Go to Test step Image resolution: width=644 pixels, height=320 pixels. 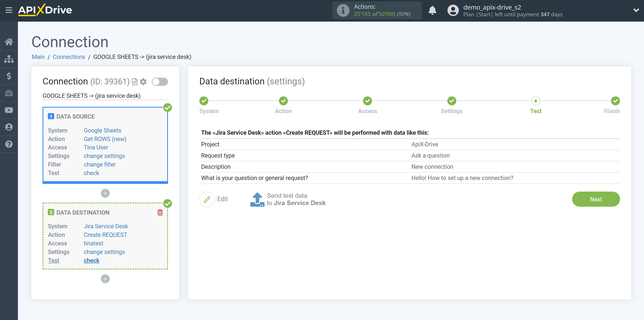pyautogui.click(x=536, y=101)
